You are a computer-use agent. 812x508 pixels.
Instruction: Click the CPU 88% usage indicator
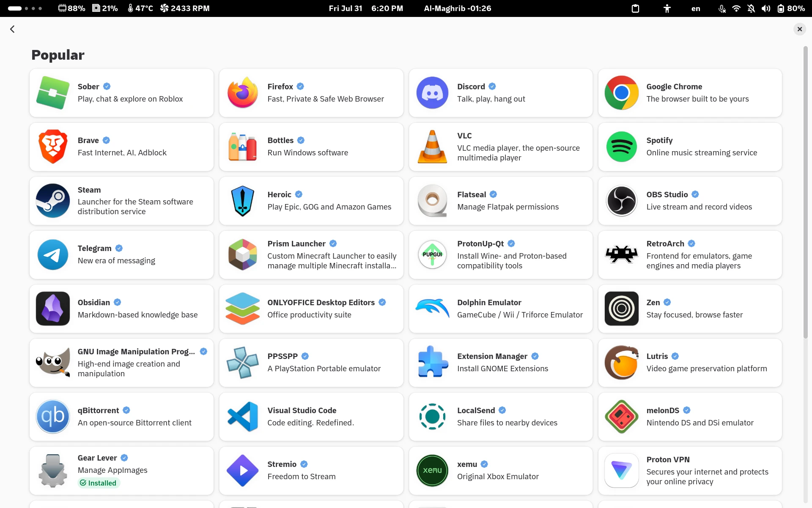[x=71, y=8]
